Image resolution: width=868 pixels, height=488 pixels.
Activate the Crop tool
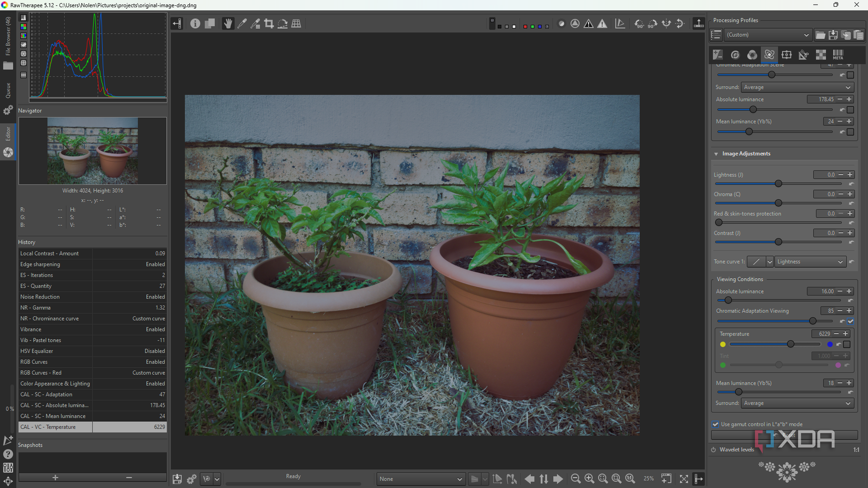tap(269, 23)
